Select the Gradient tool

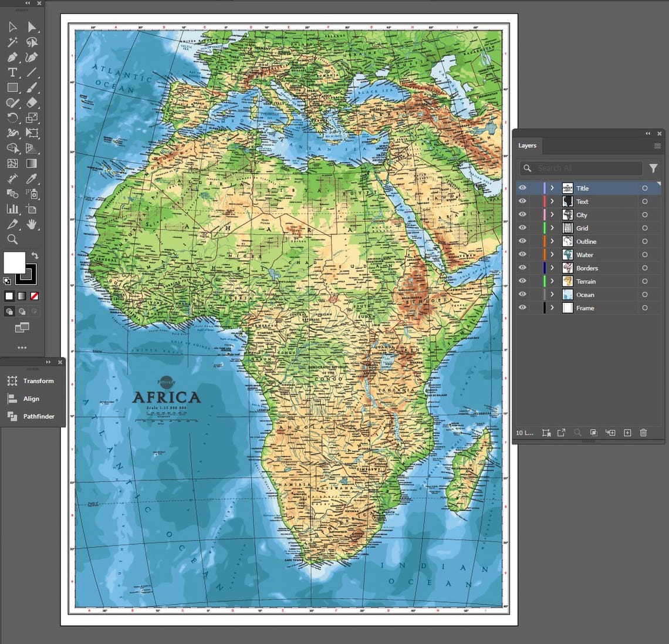(32, 163)
